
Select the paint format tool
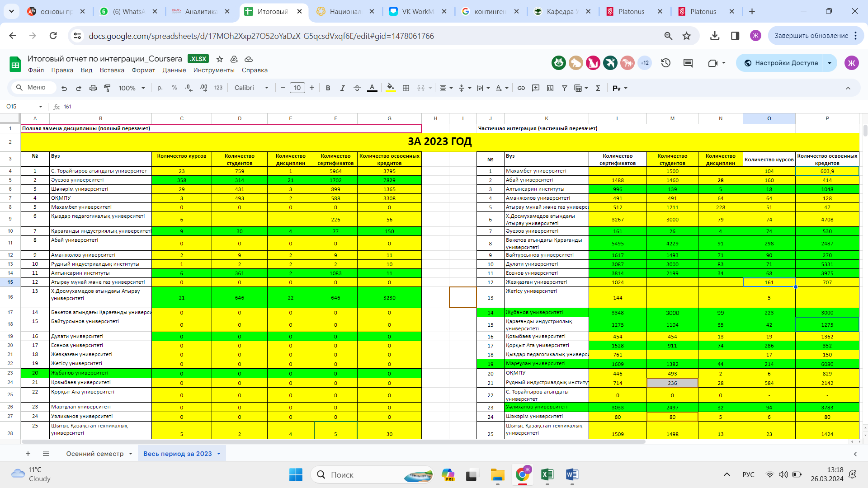(x=107, y=88)
